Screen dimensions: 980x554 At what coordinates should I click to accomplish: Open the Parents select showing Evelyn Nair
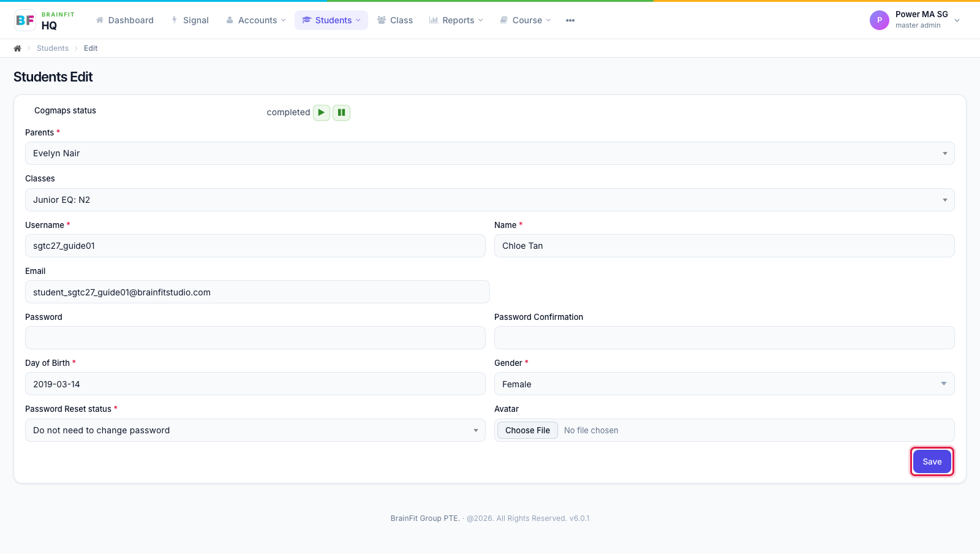(x=490, y=153)
